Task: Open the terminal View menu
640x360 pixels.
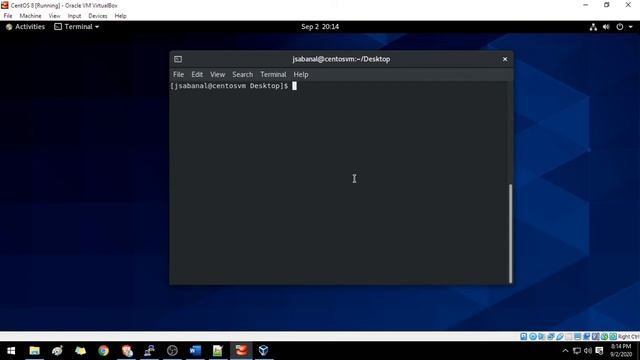Action: tap(218, 74)
